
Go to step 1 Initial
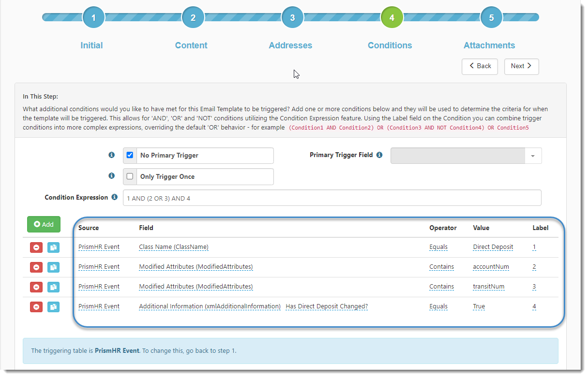click(93, 18)
